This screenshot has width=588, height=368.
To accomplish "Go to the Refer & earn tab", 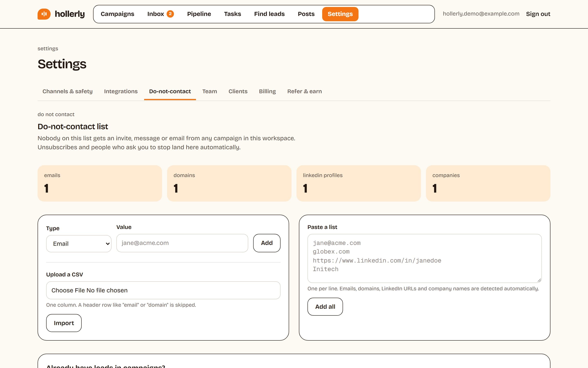I will (x=304, y=91).
